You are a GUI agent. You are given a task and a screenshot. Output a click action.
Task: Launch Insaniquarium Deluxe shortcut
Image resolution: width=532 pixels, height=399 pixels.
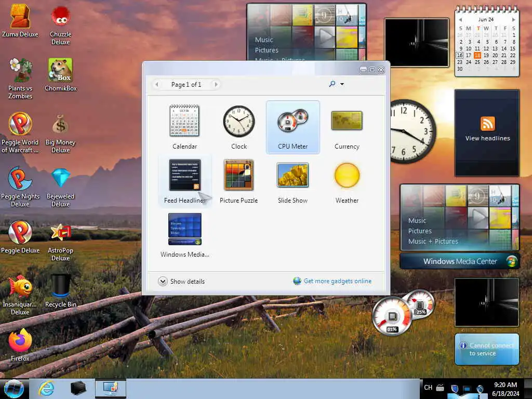pos(20,295)
